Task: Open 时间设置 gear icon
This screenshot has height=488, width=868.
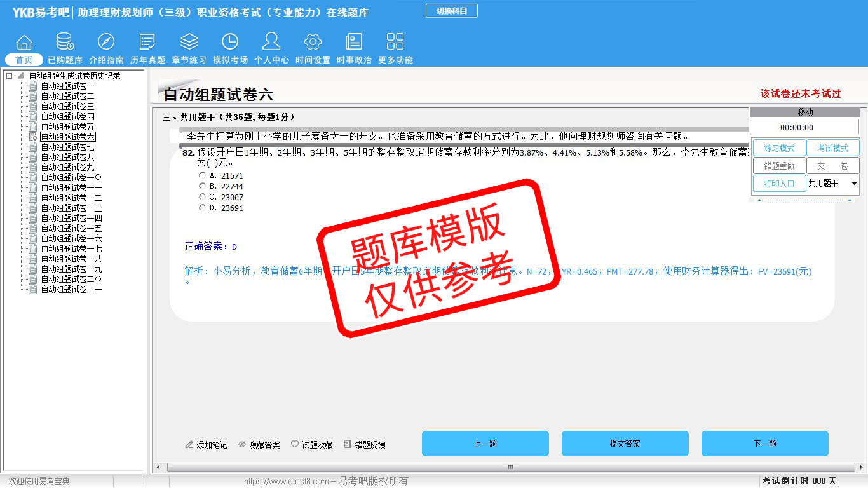Action: pos(313,42)
